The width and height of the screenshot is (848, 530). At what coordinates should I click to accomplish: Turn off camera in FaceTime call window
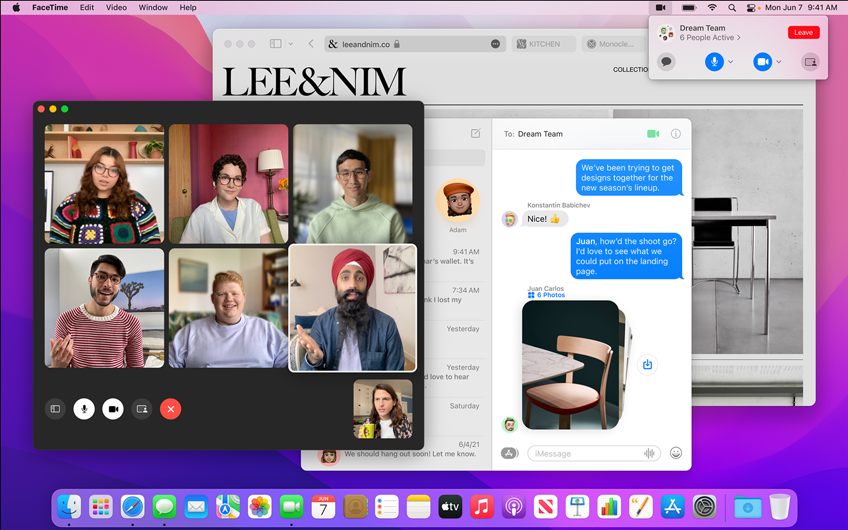point(113,409)
